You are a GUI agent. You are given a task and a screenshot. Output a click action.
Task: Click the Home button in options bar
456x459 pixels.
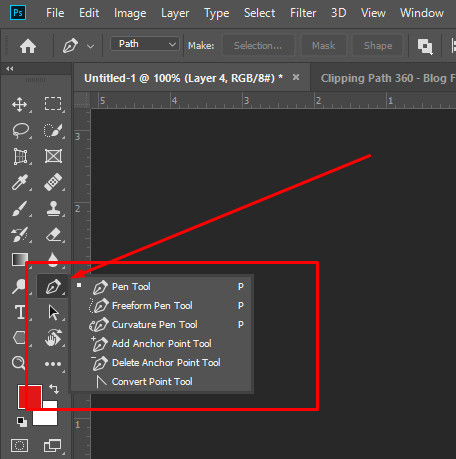(28, 46)
